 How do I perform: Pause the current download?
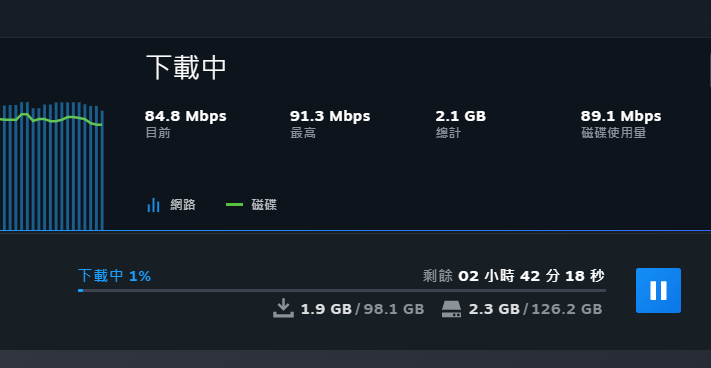click(658, 291)
